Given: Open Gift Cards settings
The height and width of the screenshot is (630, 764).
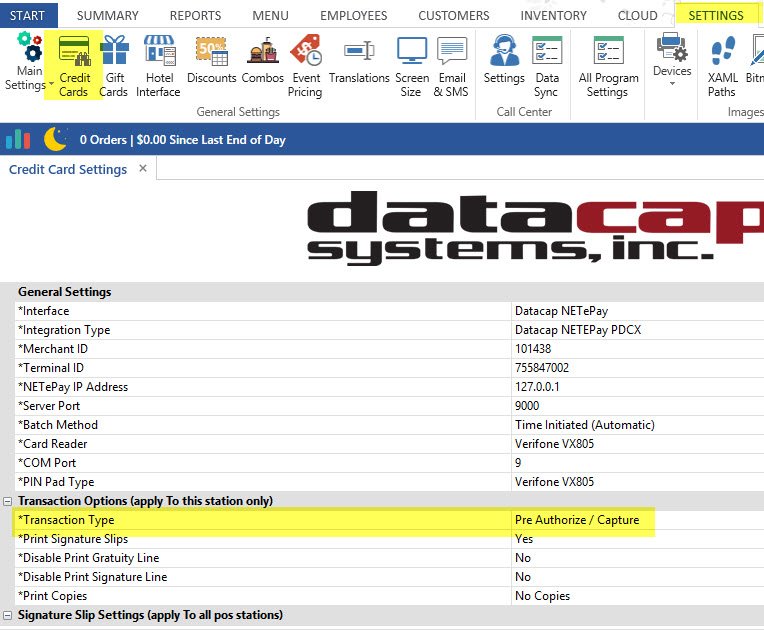Looking at the screenshot, I should click(x=114, y=65).
